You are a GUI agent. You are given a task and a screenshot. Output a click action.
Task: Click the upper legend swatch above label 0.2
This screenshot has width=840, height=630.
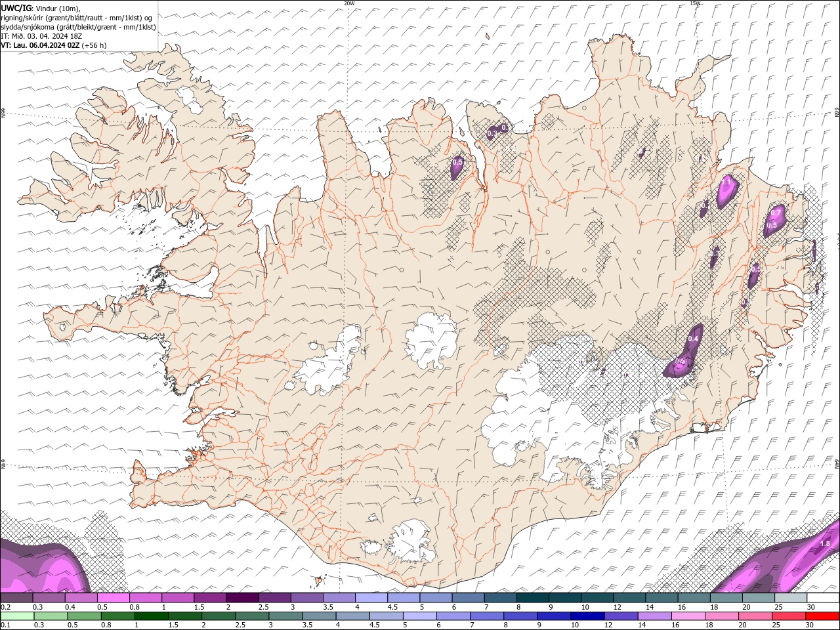tap(16, 598)
